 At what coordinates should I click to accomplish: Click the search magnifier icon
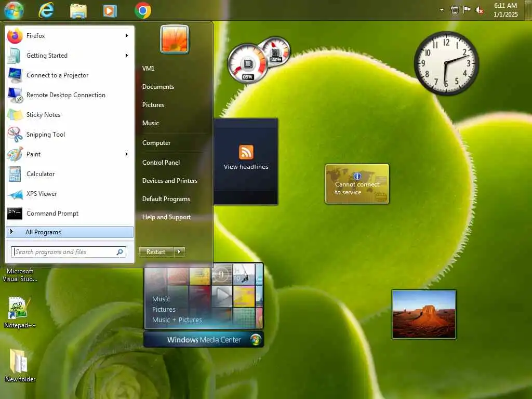tap(120, 252)
